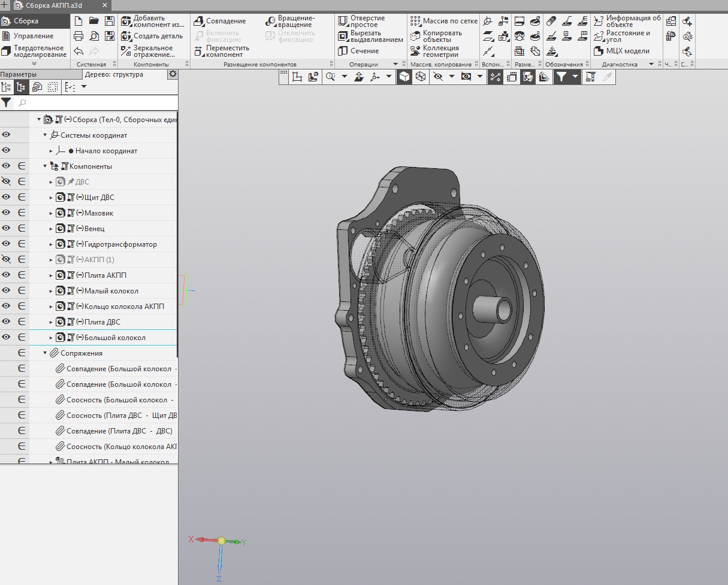The width and height of the screenshot is (728, 585).
Task: Toggle visibility of Большой колокол
Action: [7, 337]
